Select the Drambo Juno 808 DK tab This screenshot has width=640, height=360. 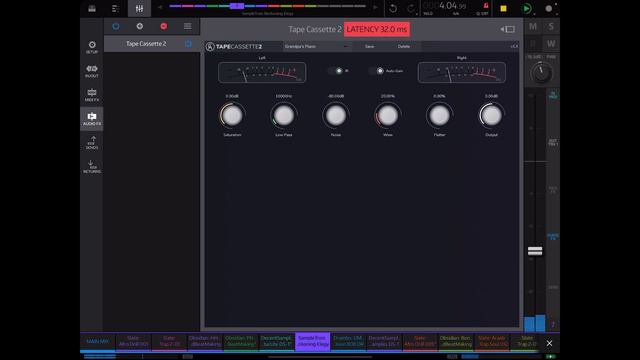(348, 342)
